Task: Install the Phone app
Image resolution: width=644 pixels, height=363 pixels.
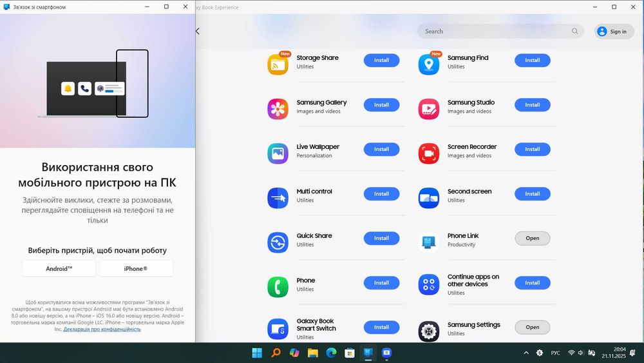Action: click(x=381, y=283)
